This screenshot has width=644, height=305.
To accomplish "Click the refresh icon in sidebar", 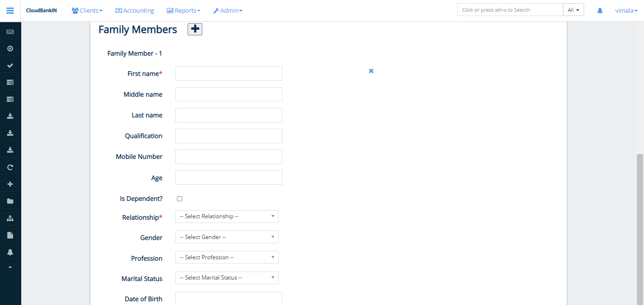I will (x=10, y=167).
